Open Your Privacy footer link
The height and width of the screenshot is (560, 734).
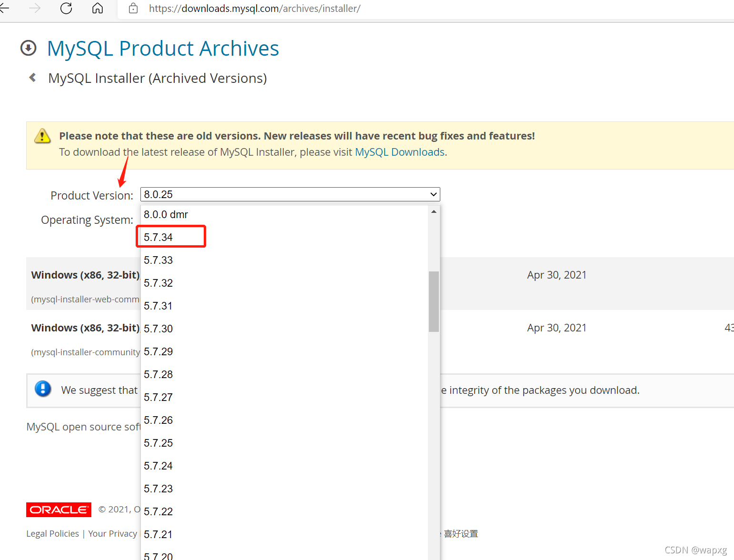pyautogui.click(x=112, y=534)
